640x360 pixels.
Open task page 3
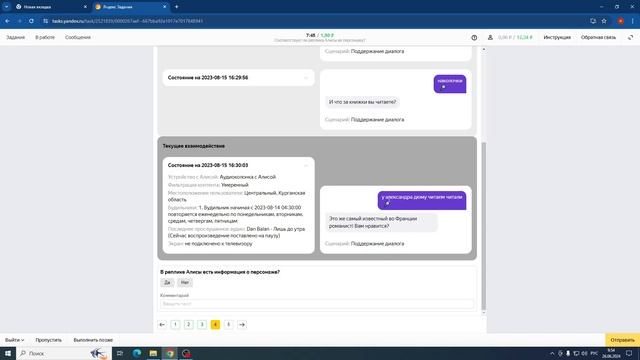pyautogui.click(x=202, y=324)
